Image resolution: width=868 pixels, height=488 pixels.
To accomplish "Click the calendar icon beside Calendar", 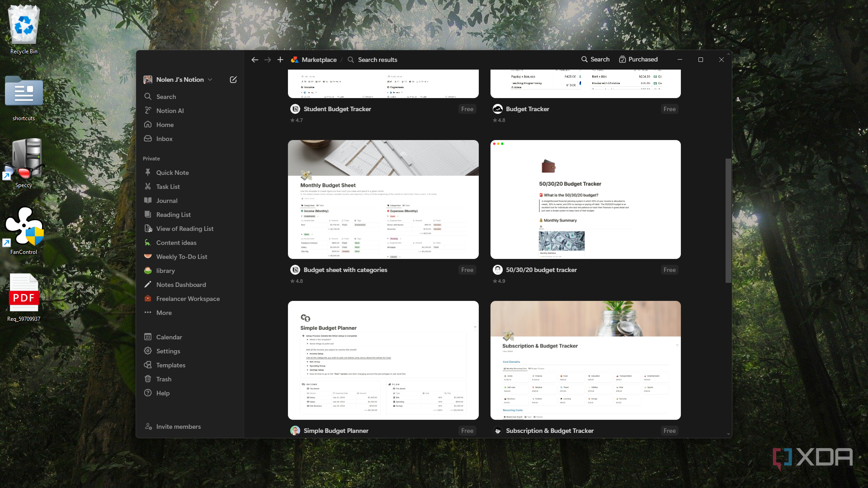I will pos(148,337).
